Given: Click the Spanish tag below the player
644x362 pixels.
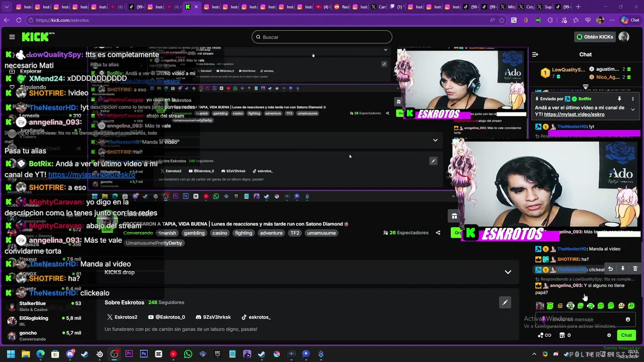Looking at the screenshot, I should click(167, 233).
